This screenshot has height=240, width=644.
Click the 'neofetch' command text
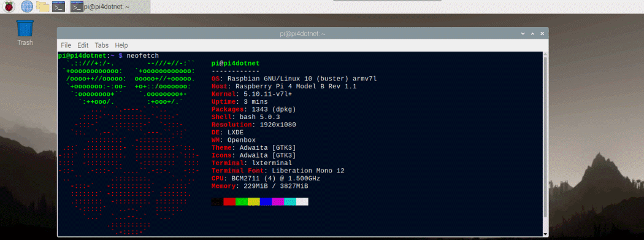[142, 55]
